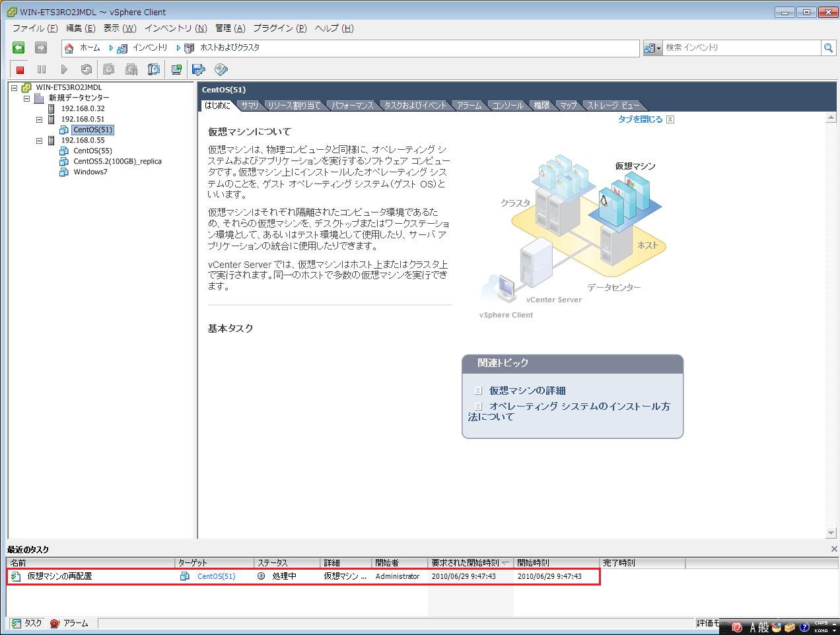Switch to the サマリ tab
This screenshot has width=840, height=635.
250,106
